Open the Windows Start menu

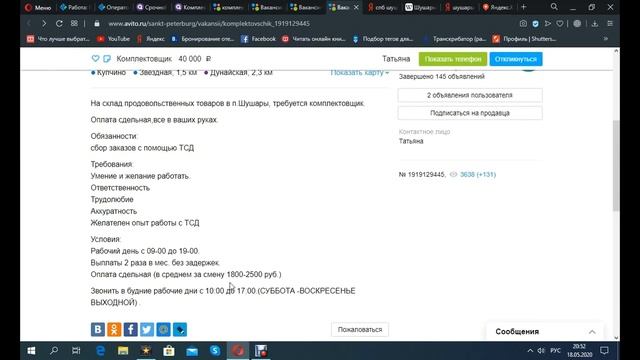[x=31, y=351]
